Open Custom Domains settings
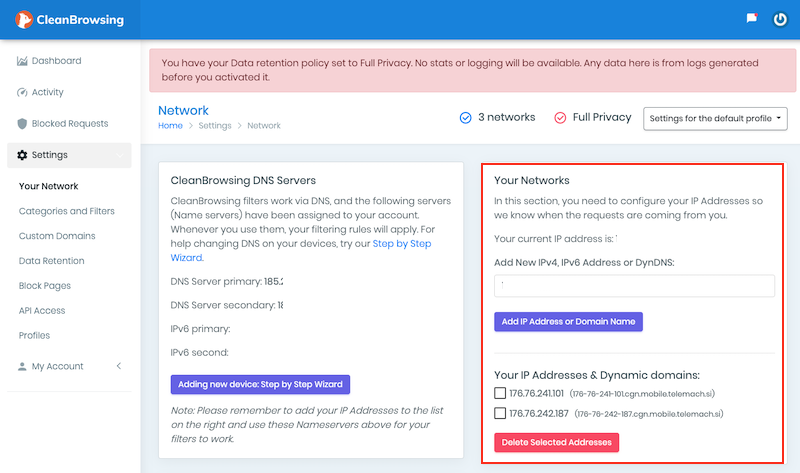 tap(57, 236)
